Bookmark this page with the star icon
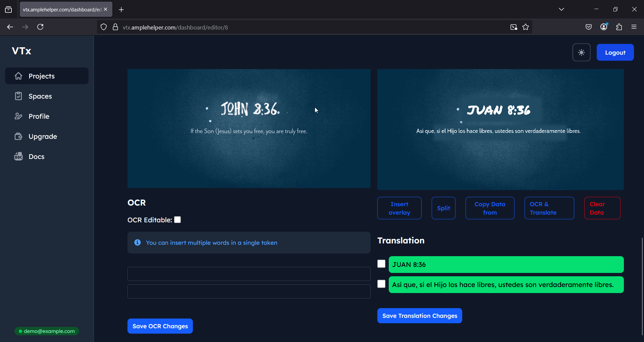 [x=526, y=27]
